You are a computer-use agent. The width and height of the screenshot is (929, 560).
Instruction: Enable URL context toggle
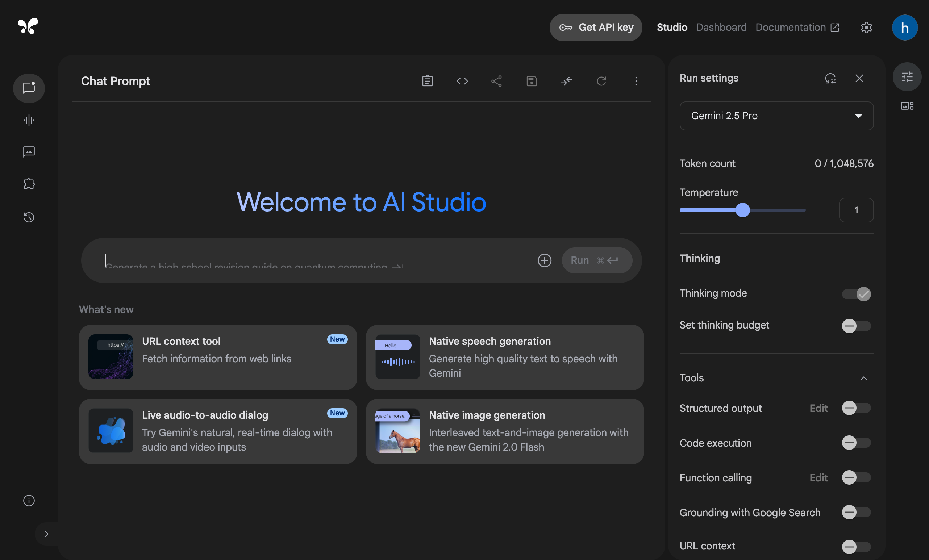coord(856,547)
